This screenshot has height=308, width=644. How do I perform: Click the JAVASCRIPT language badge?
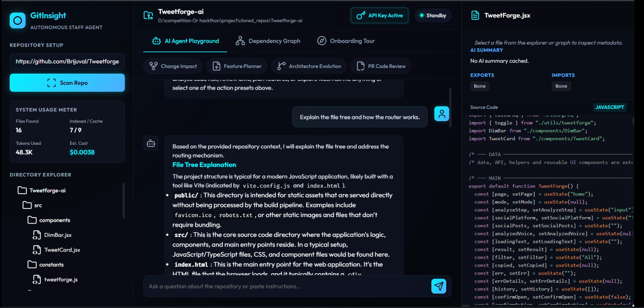pyautogui.click(x=609, y=107)
